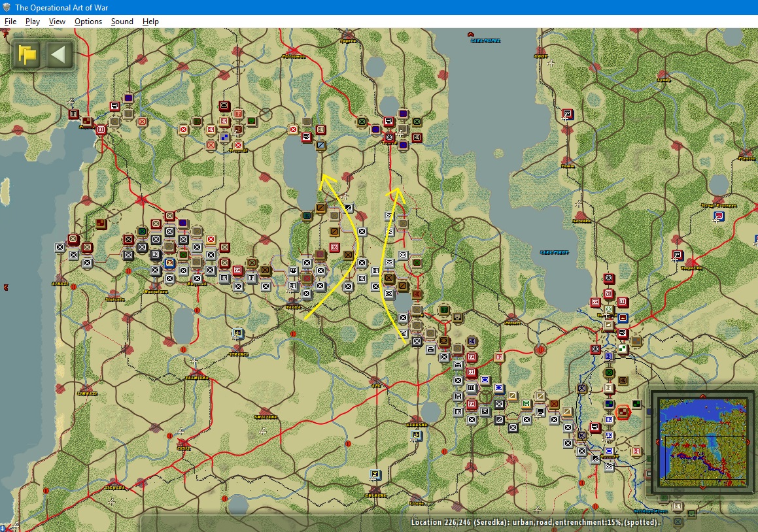Click the Valka town label
Image resolution: width=758 pixels, height=532 pixels.
coord(293,307)
